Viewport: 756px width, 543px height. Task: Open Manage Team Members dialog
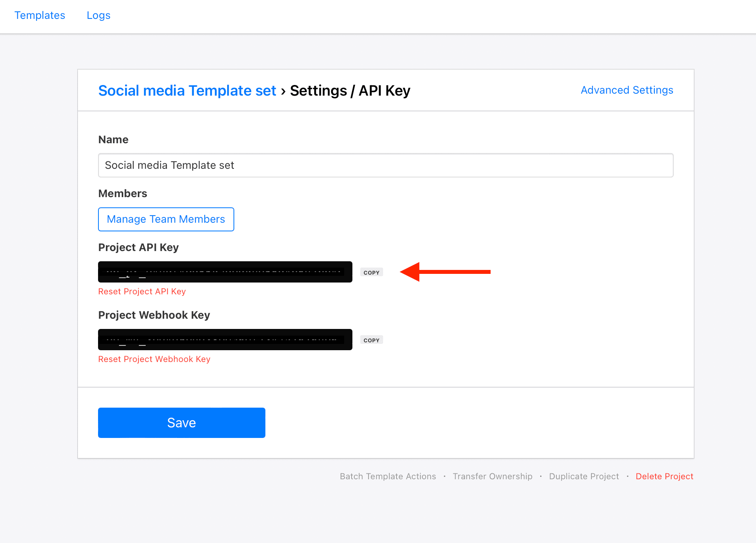point(166,219)
